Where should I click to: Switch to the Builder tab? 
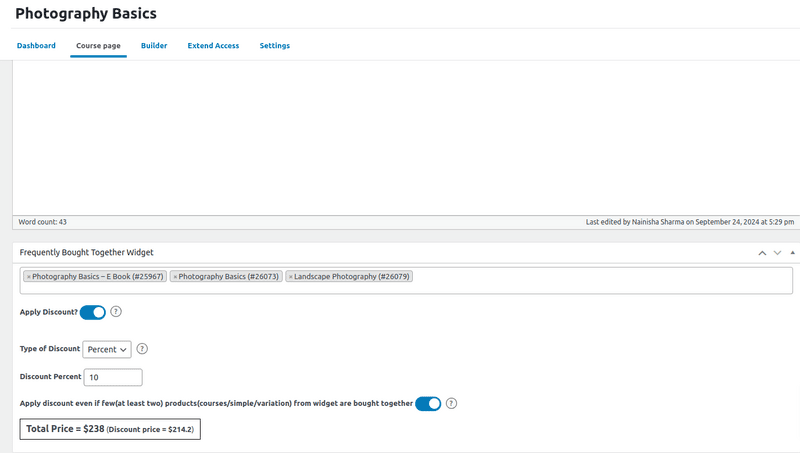coord(154,46)
